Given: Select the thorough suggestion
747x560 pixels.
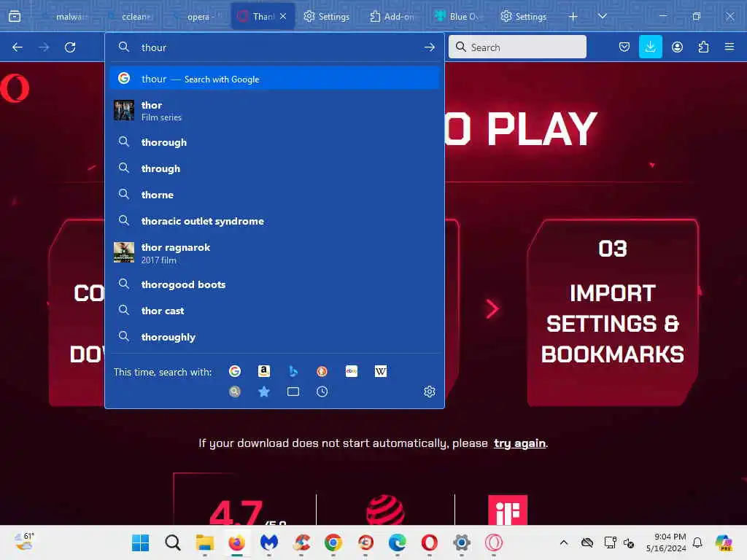Looking at the screenshot, I should coord(274,142).
